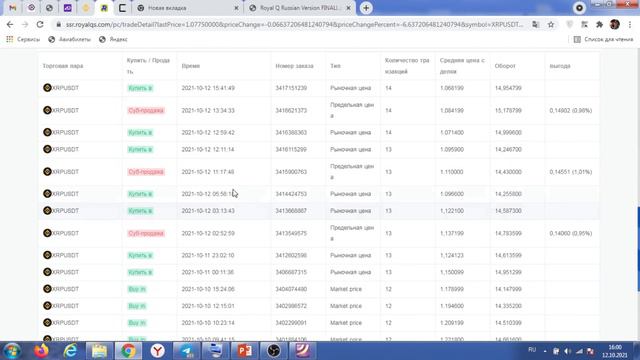Viewport: 640px width, 360px height.
Task: Select timestamp 2021-10-12 12:11:14
Action: pos(208,149)
